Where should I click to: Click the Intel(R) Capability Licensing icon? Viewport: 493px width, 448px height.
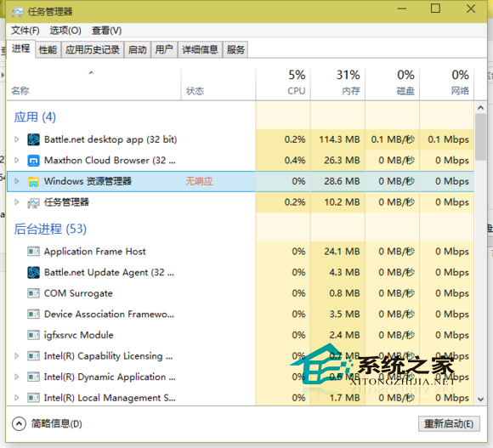[x=34, y=356]
